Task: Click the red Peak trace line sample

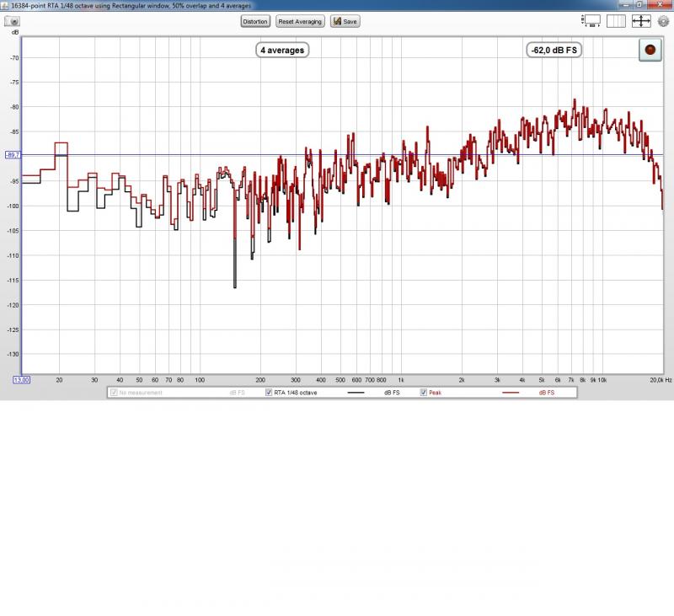Action: (x=511, y=393)
